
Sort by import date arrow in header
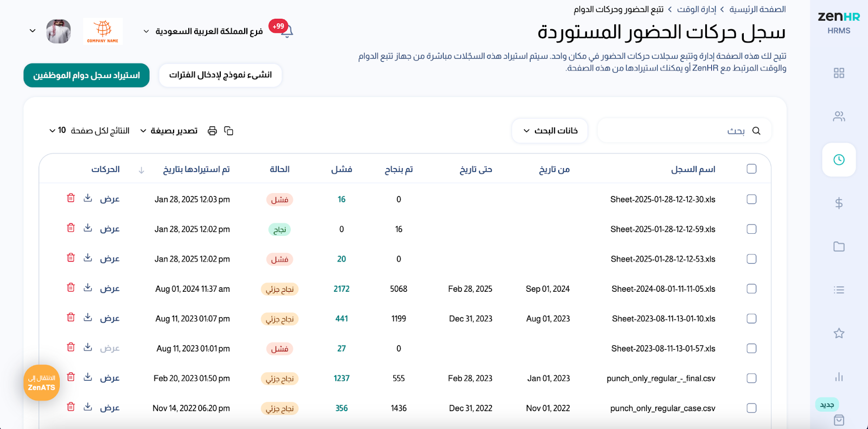[x=142, y=170]
